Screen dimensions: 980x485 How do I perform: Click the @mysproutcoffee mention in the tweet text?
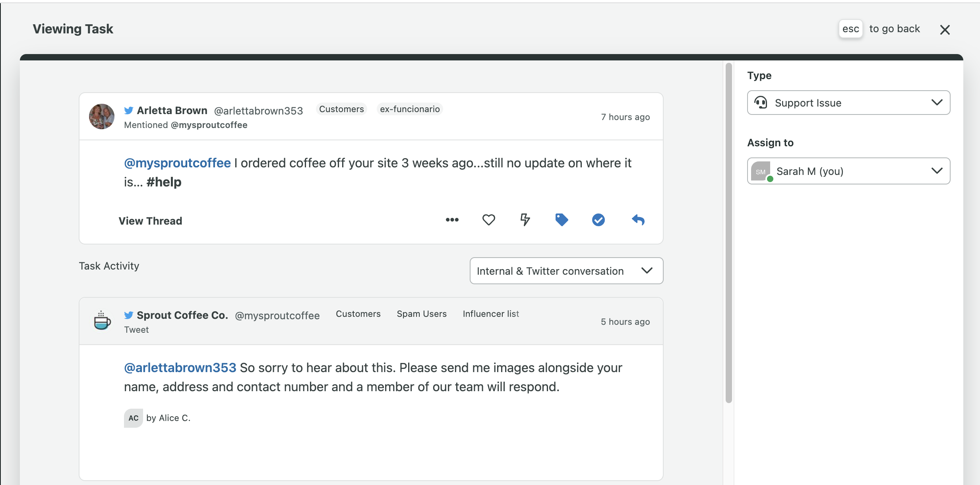coord(177,163)
